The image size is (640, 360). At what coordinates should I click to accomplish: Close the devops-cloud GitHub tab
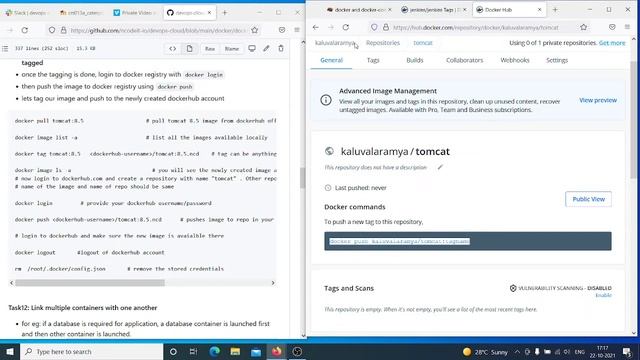(x=209, y=13)
